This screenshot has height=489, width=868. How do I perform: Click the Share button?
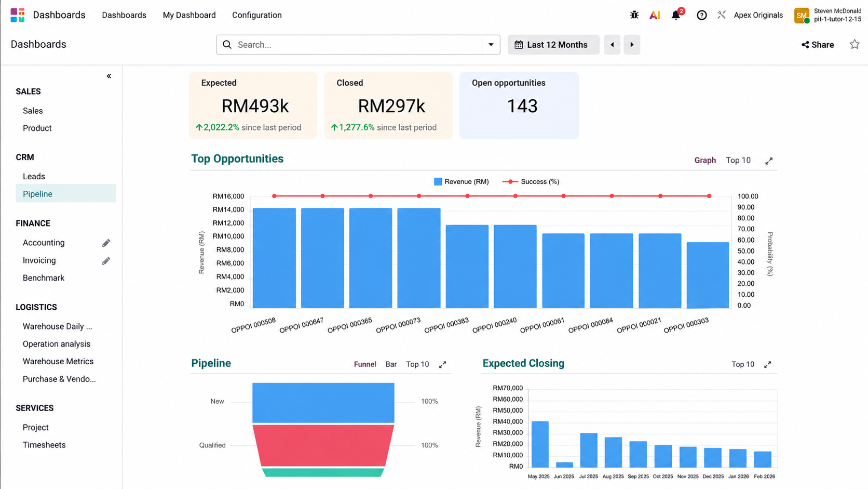click(818, 45)
